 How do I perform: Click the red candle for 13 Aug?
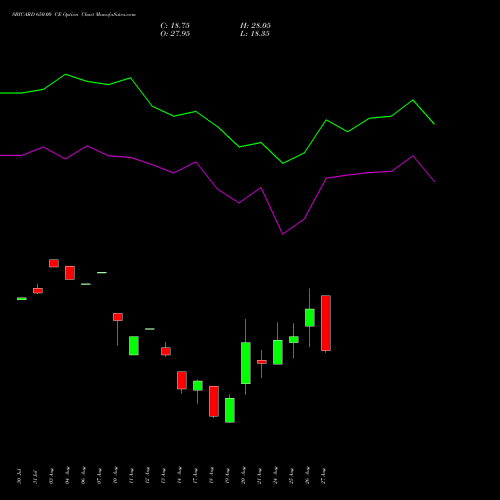pyautogui.click(x=166, y=351)
